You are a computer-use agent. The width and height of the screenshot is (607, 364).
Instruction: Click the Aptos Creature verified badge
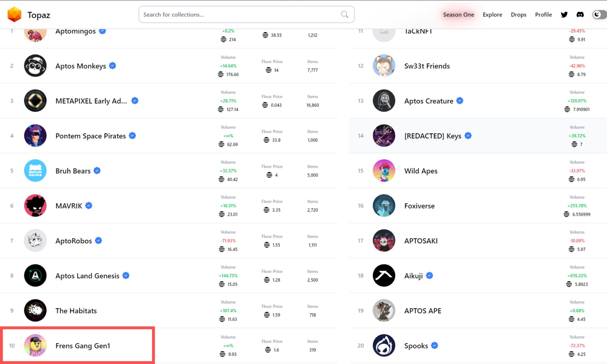tap(460, 101)
